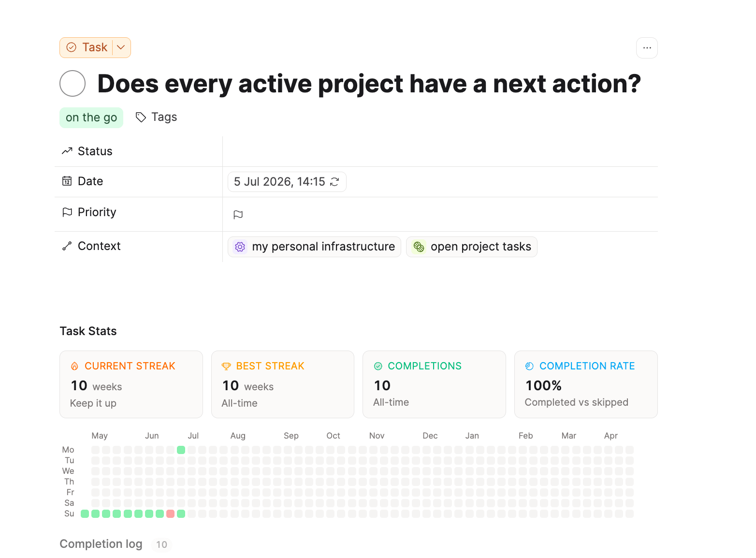Viewport: 756px width, 558px height.
Task: Open 'my personal infrastructure' context link
Action: click(314, 247)
